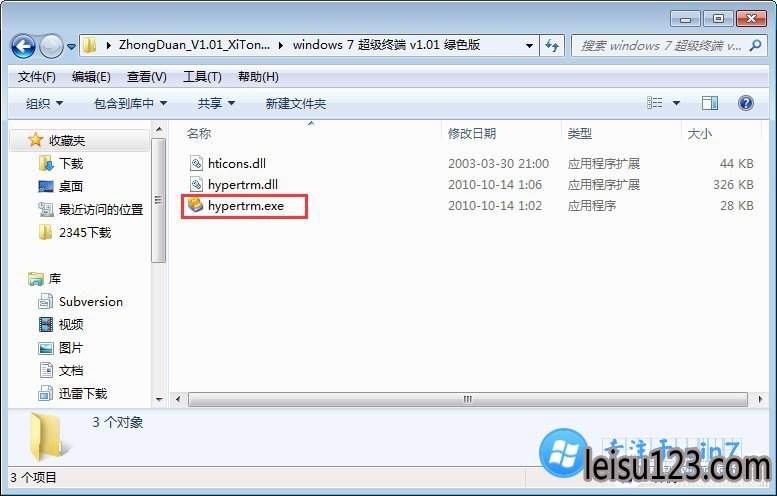Open the 文件(F) menu
Viewport: 777px width, 496px height.
click(x=36, y=77)
